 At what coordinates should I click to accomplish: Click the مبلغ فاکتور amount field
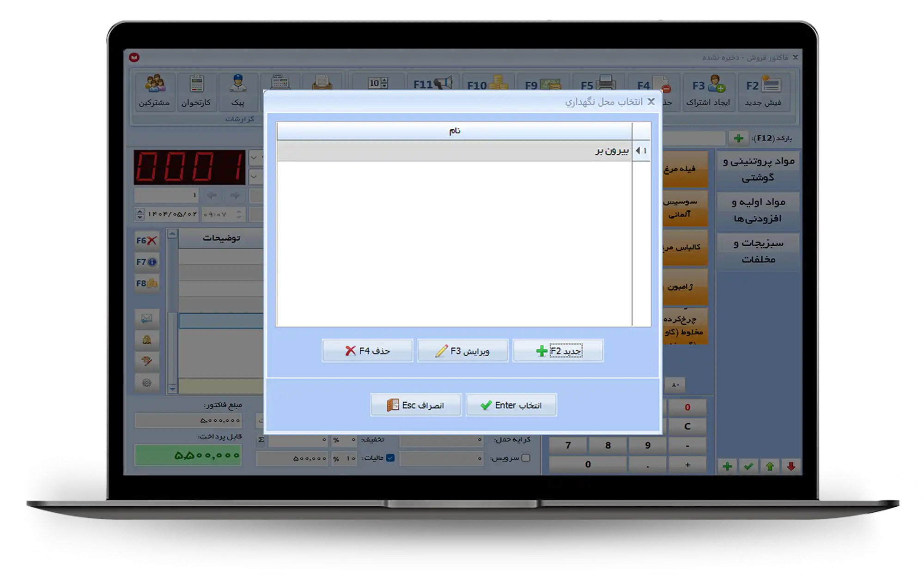pos(188,420)
